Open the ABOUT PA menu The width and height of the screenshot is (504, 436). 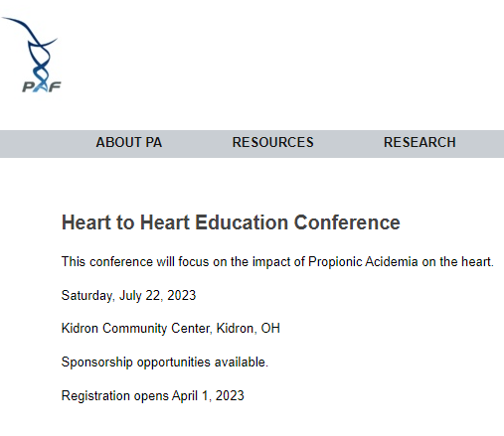pyautogui.click(x=129, y=143)
